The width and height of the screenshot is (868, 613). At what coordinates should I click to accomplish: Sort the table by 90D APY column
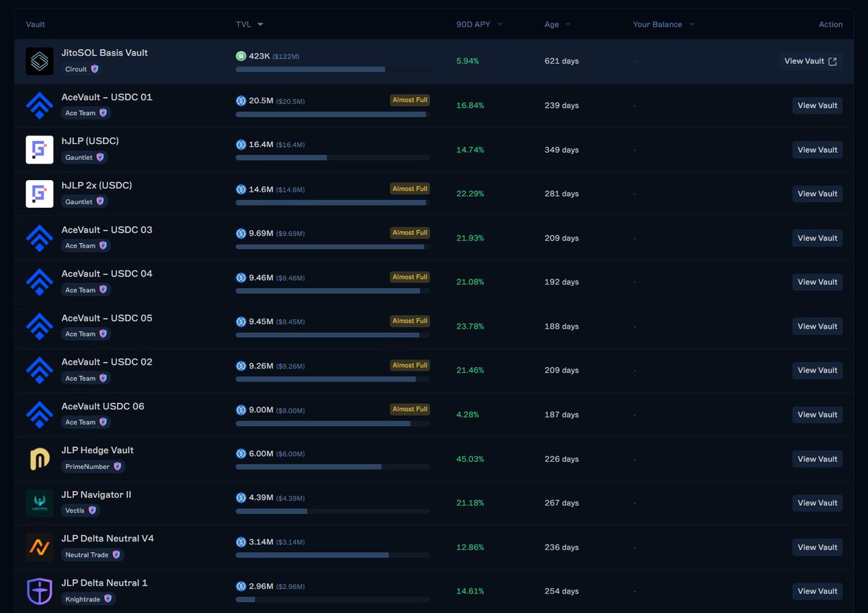(480, 25)
